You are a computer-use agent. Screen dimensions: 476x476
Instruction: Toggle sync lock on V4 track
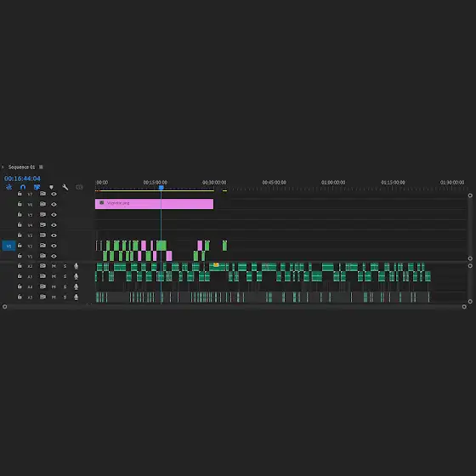tap(42, 225)
